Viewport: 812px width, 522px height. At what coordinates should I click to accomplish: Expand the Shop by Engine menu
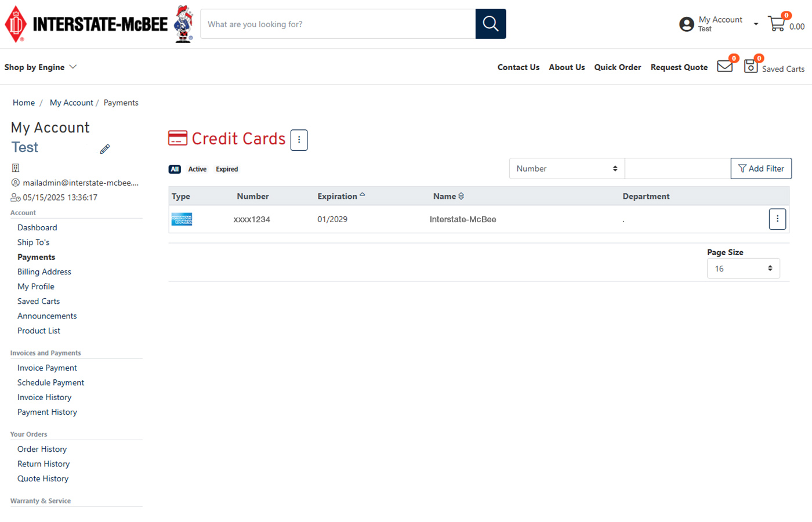click(x=41, y=67)
